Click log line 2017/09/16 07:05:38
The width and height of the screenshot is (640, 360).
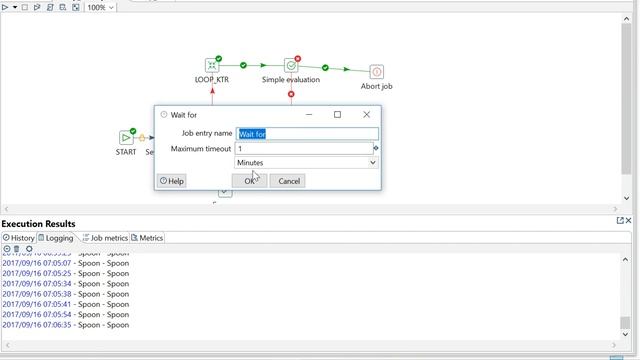[66, 294]
